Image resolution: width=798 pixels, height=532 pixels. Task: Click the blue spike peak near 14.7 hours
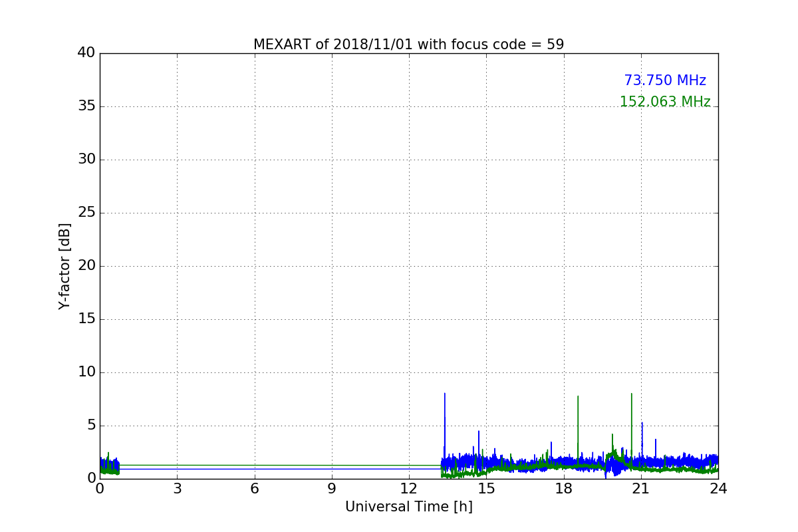479,432
